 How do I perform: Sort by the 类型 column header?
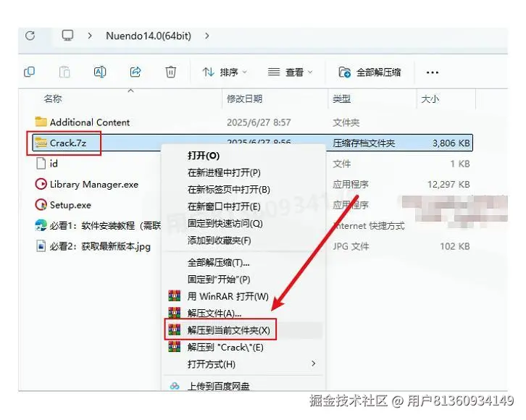[x=341, y=99]
